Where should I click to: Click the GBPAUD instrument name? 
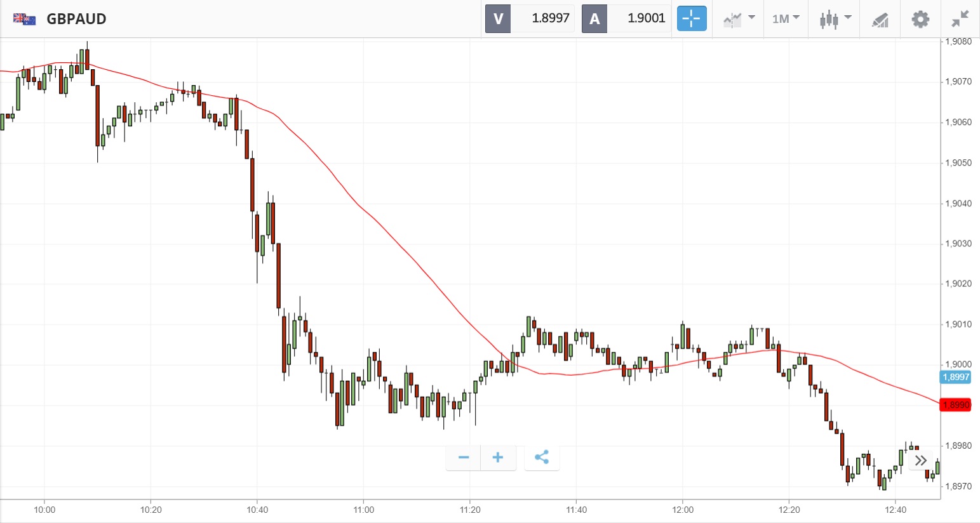click(76, 19)
